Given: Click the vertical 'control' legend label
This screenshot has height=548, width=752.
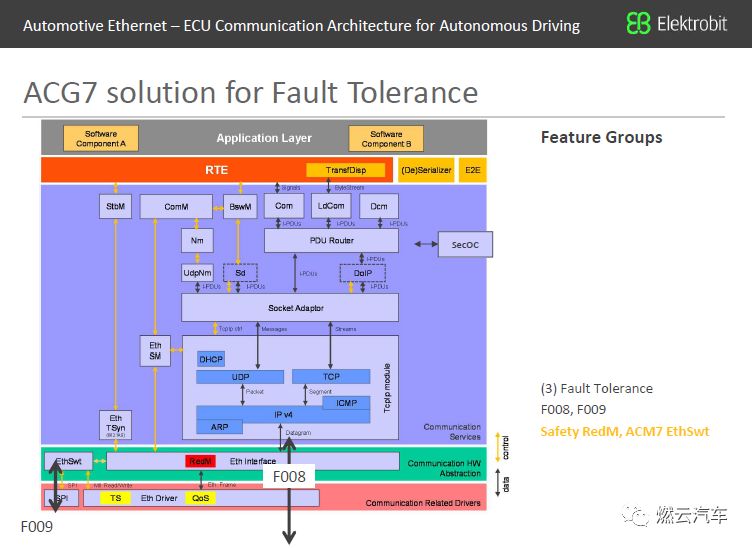Looking at the screenshot, I should click(506, 447).
